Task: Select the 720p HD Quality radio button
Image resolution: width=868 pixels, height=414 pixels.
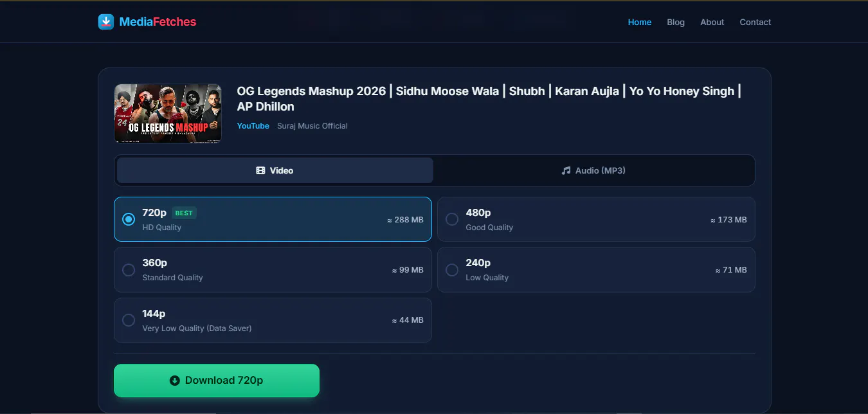Action: 129,219
